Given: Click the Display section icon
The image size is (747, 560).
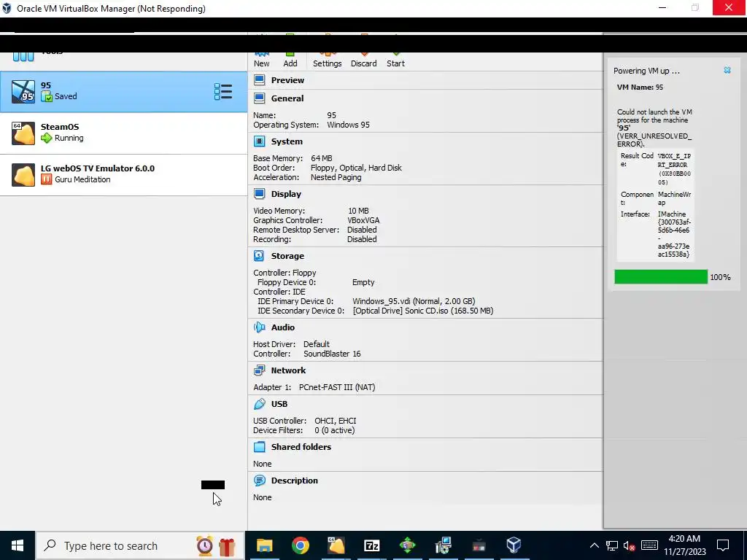Looking at the screenshot, I should click(x=259, y=194).
